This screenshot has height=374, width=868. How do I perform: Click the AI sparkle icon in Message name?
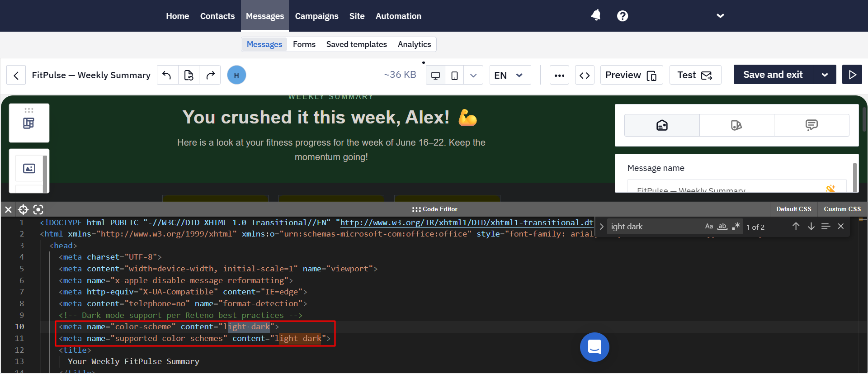[830, 189]
